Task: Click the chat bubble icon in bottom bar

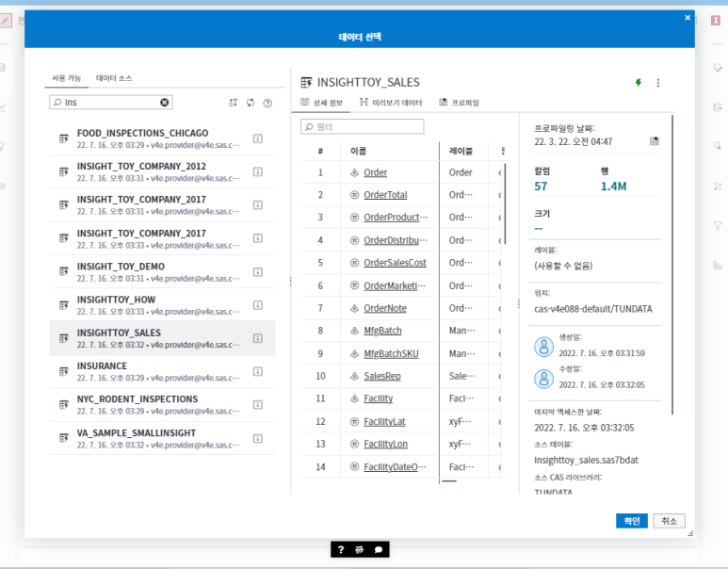Action: [x=379, y=549]
